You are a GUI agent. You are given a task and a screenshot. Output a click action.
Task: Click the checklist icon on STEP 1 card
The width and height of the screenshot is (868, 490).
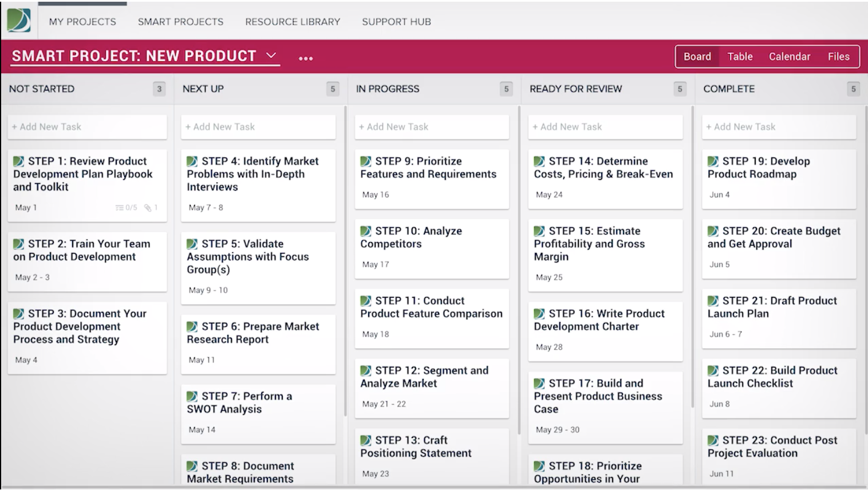coord(120,208)
